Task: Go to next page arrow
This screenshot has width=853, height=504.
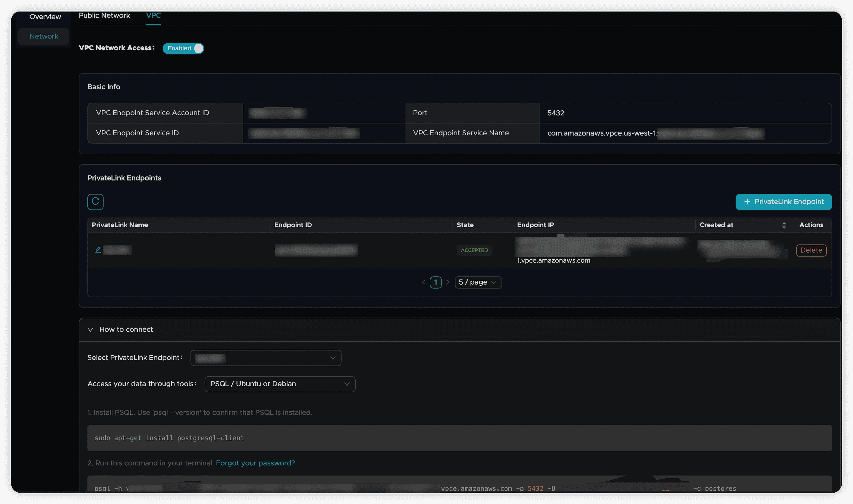Action: [x=448, y=282]
